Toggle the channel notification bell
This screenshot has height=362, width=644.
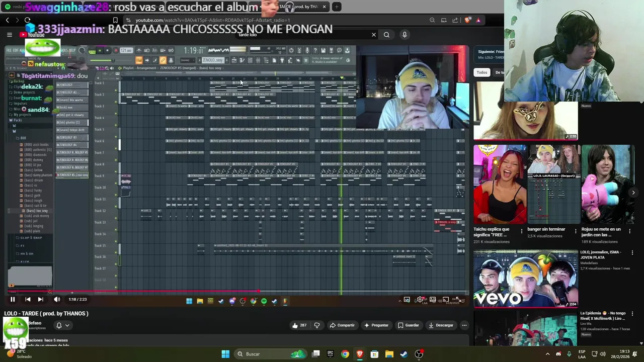[x=59, y=325]
